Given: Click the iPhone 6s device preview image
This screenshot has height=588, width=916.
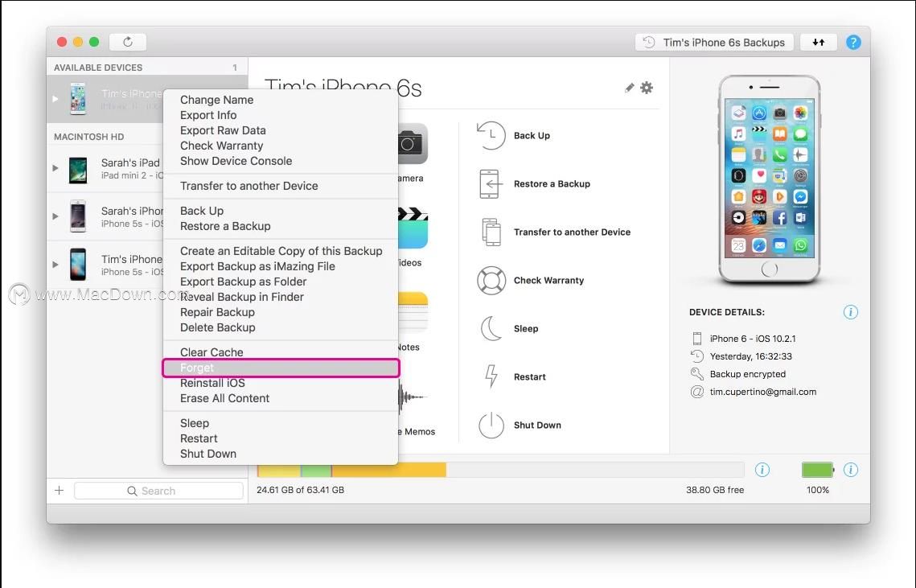Looking at the screenshot, I should [x=770, y=179].
